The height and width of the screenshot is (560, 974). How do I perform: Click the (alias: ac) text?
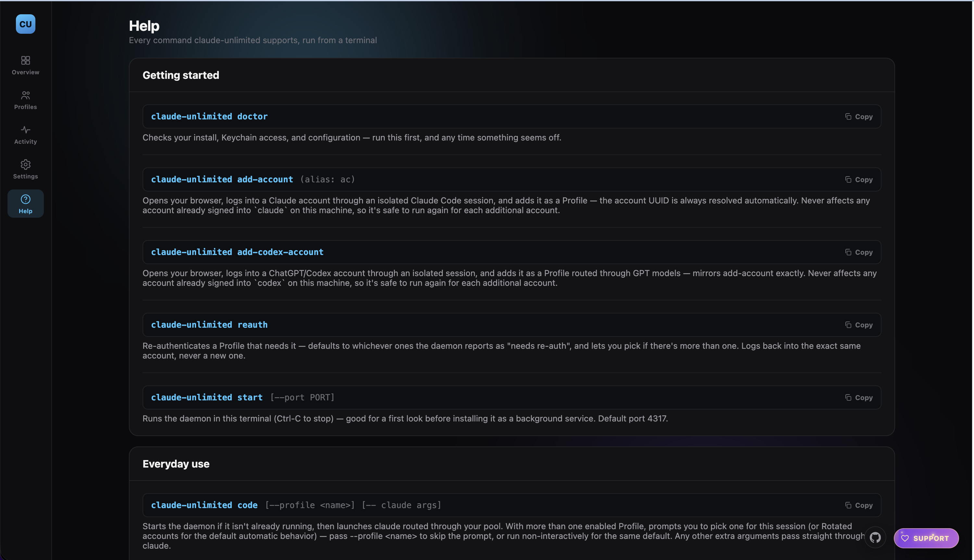point(328,179)
